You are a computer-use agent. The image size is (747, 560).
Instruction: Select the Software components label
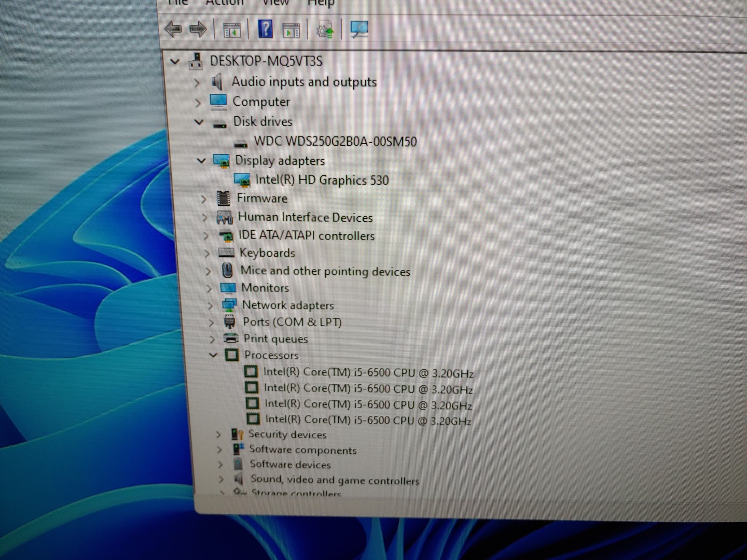[x=303, y=450]
